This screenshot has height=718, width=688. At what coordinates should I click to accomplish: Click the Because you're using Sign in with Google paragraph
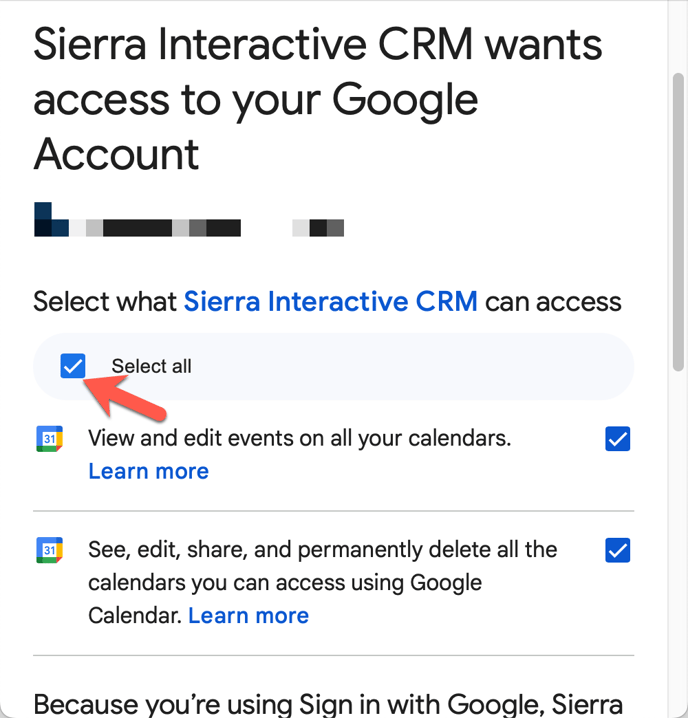click(328, 704)
